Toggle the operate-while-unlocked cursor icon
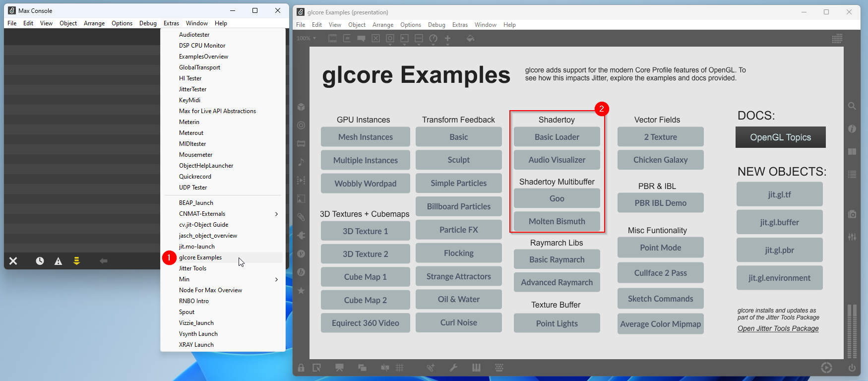868x381 pixels. tap(316, 368)
